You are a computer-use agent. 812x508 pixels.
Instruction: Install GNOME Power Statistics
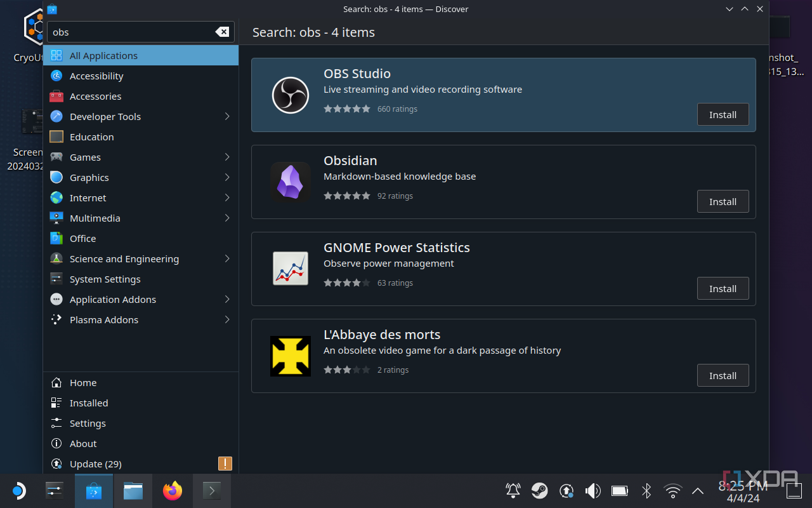723,288
